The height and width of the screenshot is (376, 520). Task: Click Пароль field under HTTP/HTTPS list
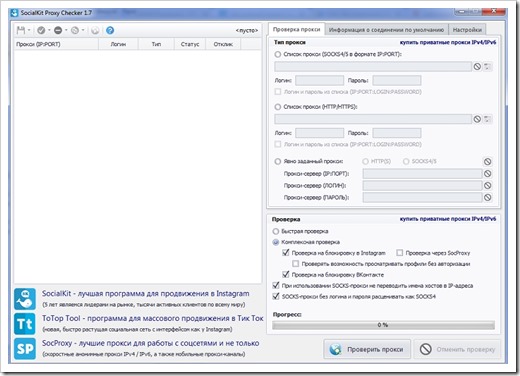[397, 133]
